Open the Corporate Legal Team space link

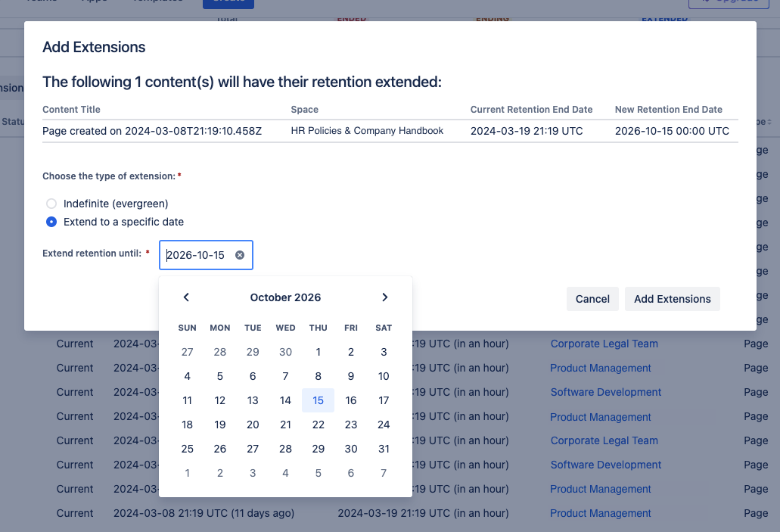coord(604,344)
